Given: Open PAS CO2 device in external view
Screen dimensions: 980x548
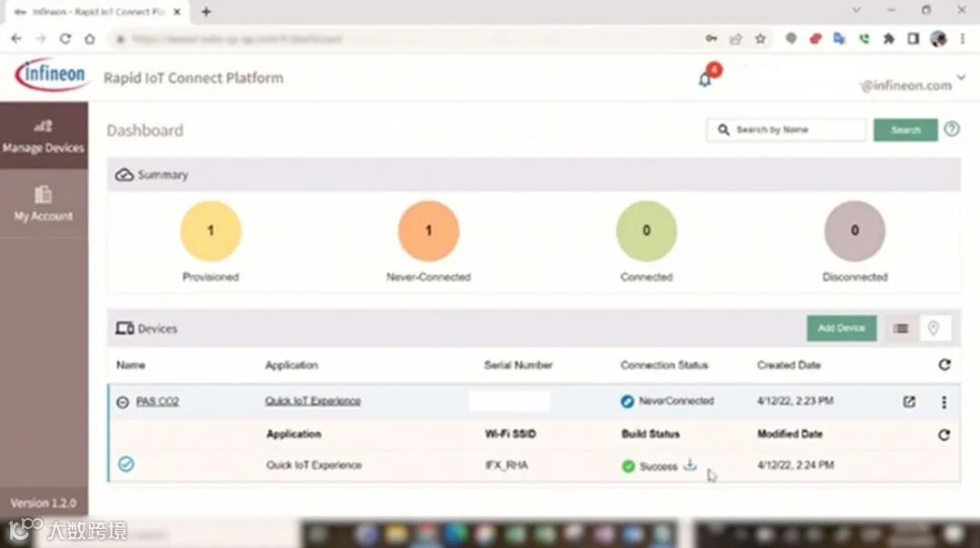Looking at the screenshot, I should (908, 402).
